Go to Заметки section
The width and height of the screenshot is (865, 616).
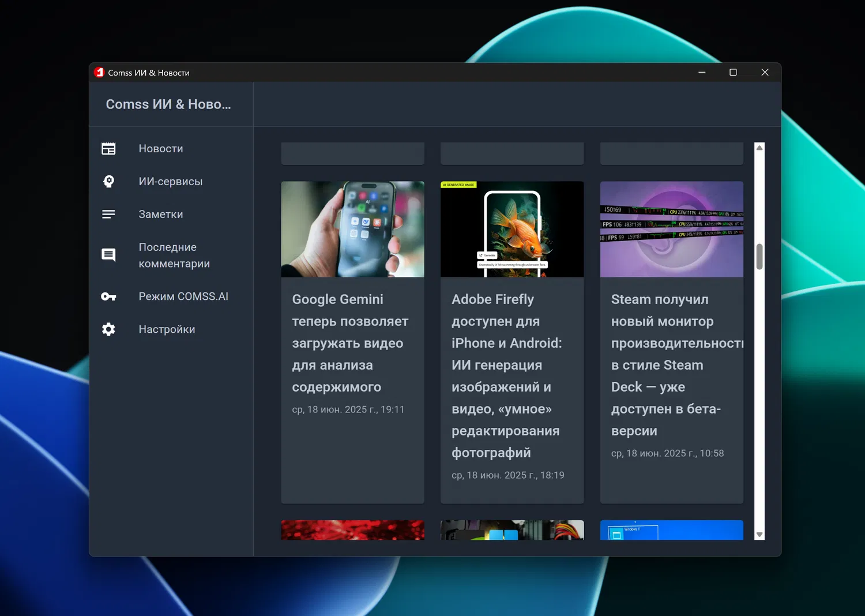coord(161,215)
